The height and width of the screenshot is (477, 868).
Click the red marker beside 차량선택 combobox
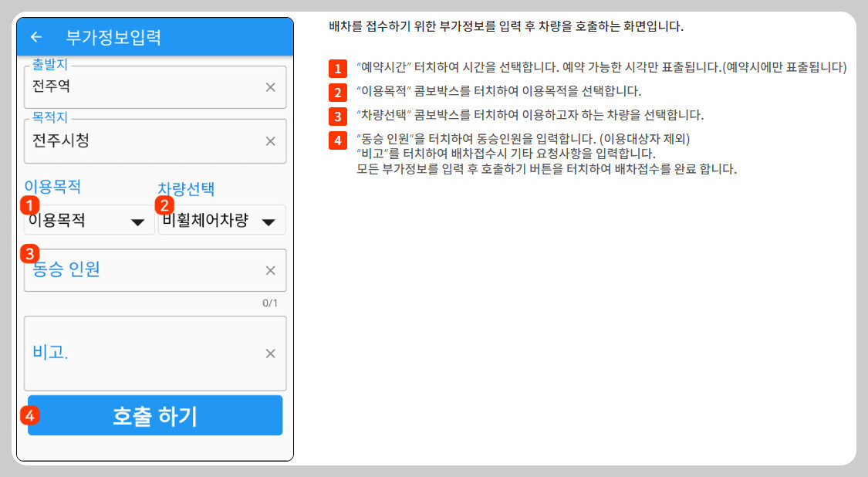point(163,205)
